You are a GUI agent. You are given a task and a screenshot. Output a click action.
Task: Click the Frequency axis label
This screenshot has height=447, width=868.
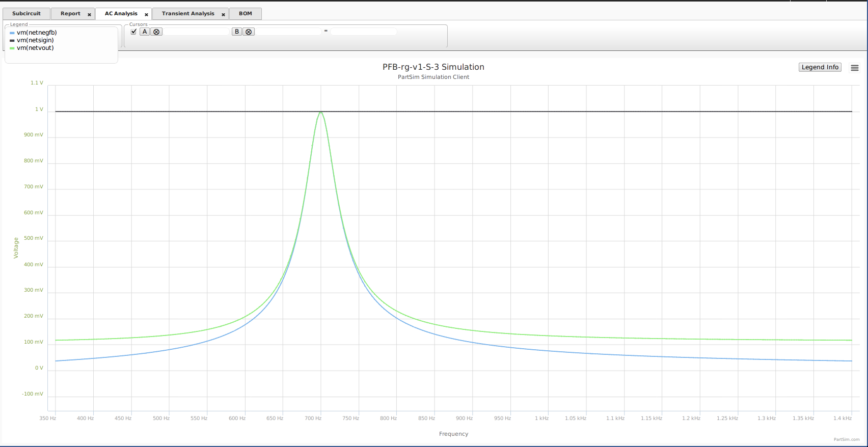pyautogui.click(x=453, y=434)
